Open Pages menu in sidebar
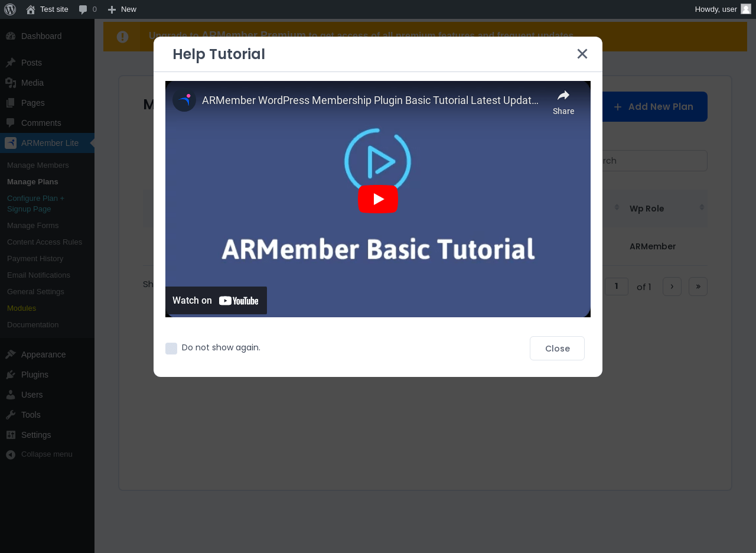The image size is (756, 553). (47, 103)
